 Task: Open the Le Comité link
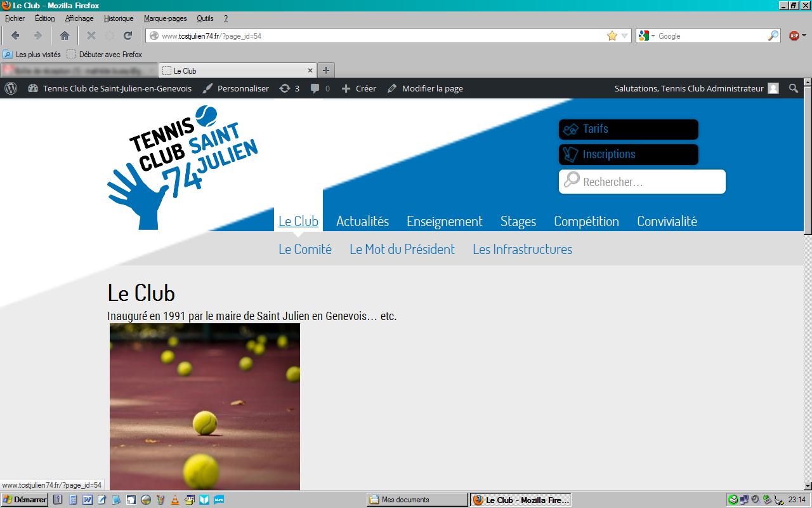(304, 249)
